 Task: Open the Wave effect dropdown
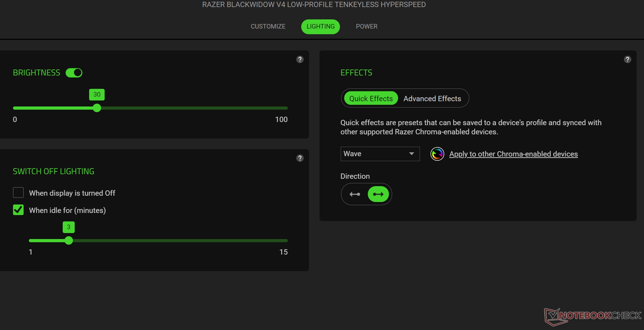click(380, 154)
